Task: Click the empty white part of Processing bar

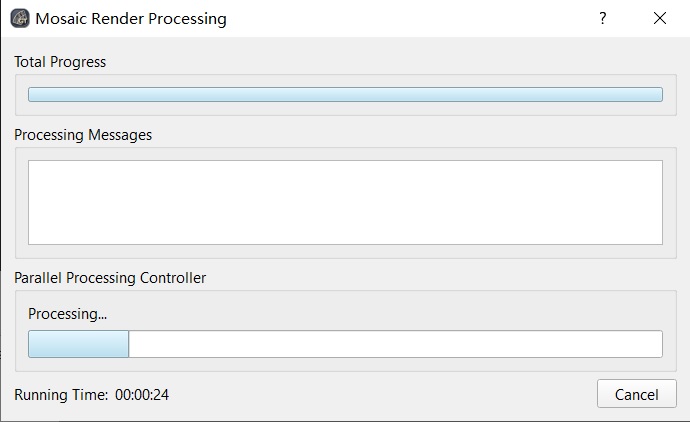Action: click(x=395, y=344)
